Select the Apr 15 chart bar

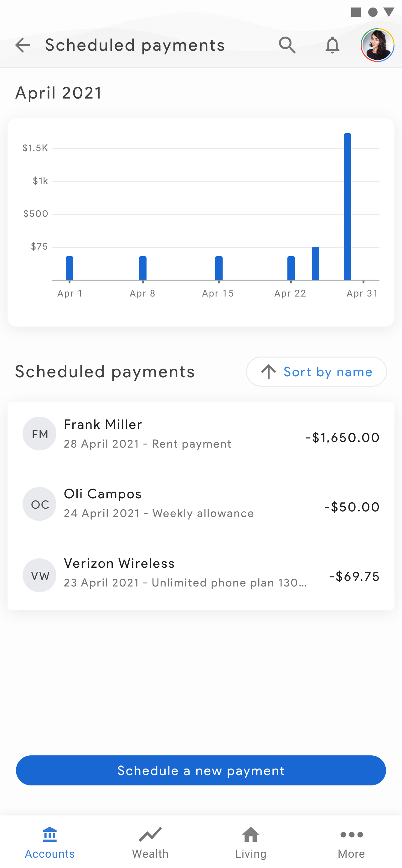click(219, 268)
